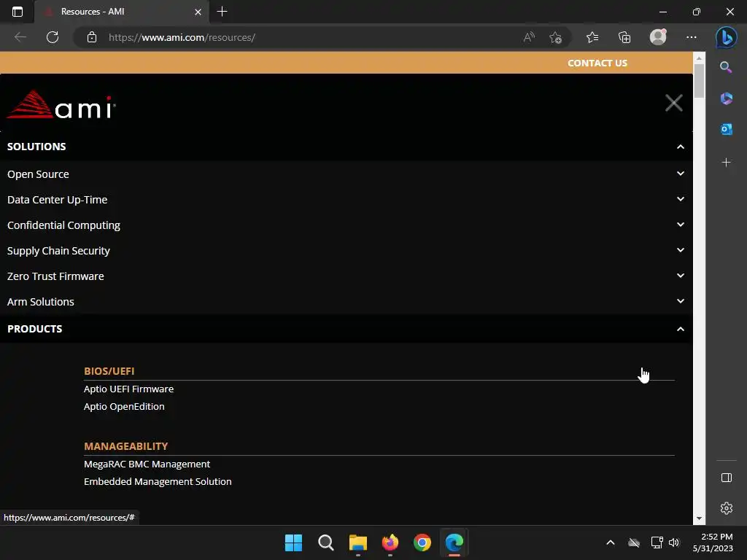Screen dimensions: 747x560
Task: Open the Confidential Computing item
Action: point(64,225)
